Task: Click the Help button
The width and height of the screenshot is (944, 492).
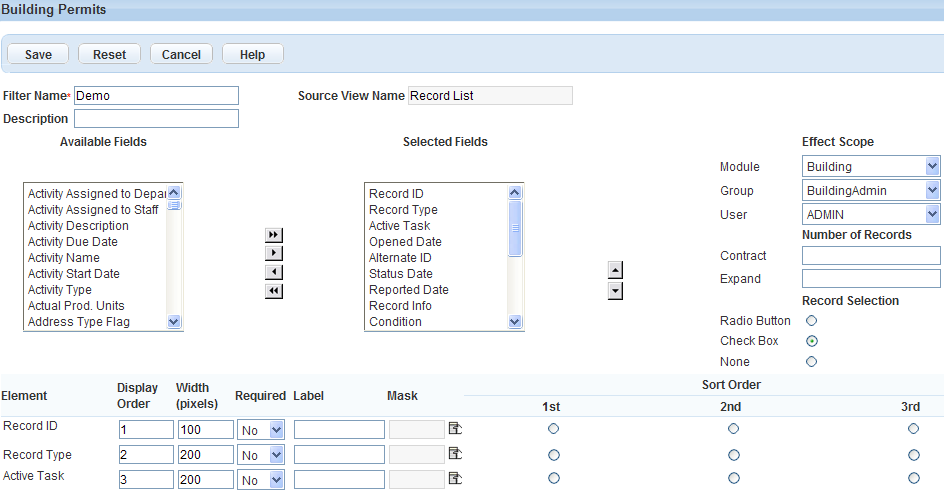Action: tap(252, 54)
